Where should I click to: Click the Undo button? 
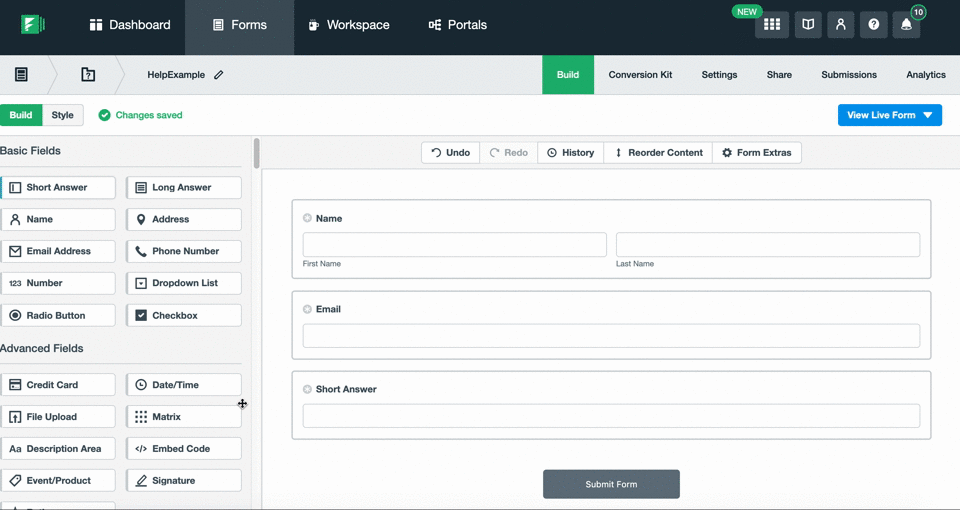tap(450, 153)
